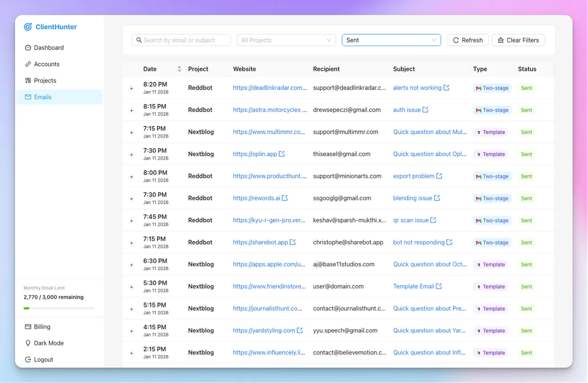The height and width of the screenshot is (383, 588).
Task: Open the Sent status filter dropdown
Action: [x=391, y=40]
